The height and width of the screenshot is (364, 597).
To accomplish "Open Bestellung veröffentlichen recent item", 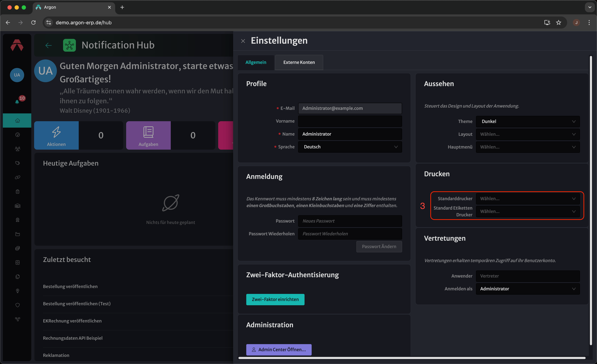I will coord(70,287).
